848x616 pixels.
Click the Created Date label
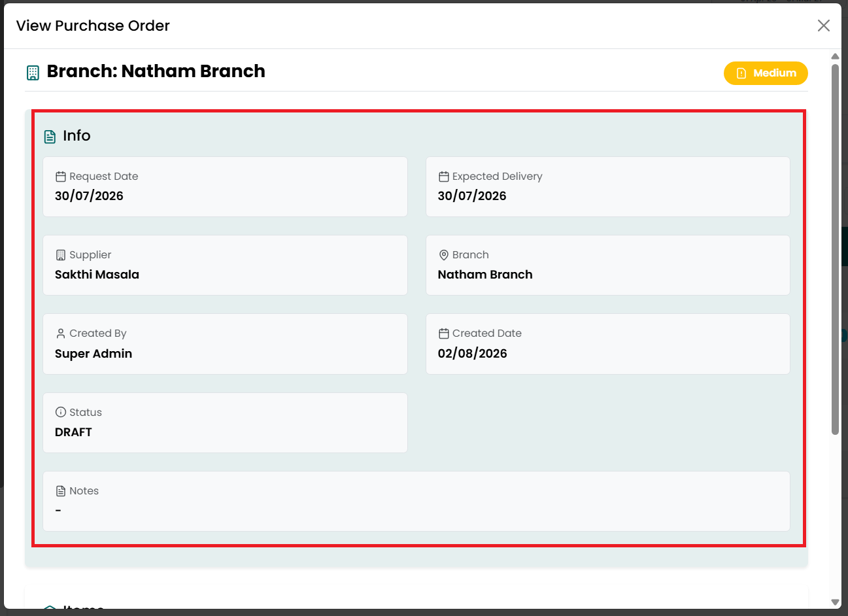487,334
